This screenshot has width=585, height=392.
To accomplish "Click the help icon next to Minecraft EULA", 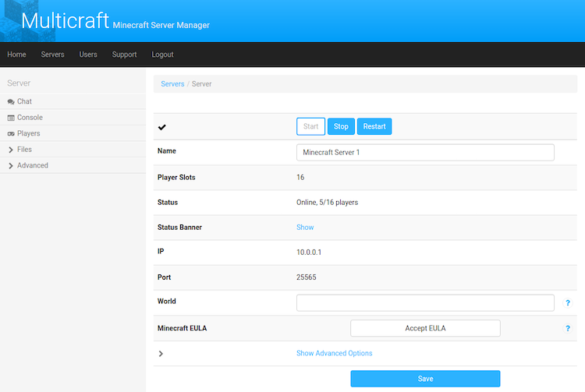I will (568, 328).
